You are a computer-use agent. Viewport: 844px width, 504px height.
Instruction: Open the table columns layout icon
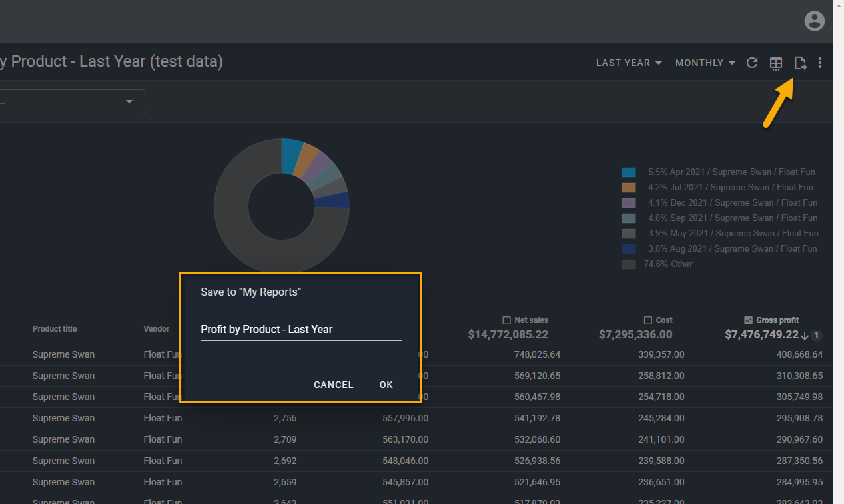click(776, 63)
